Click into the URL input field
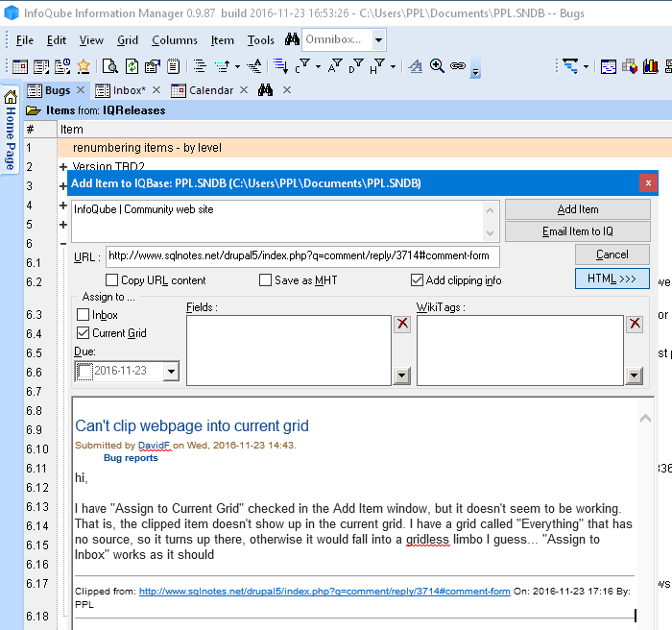 (302, 256)
